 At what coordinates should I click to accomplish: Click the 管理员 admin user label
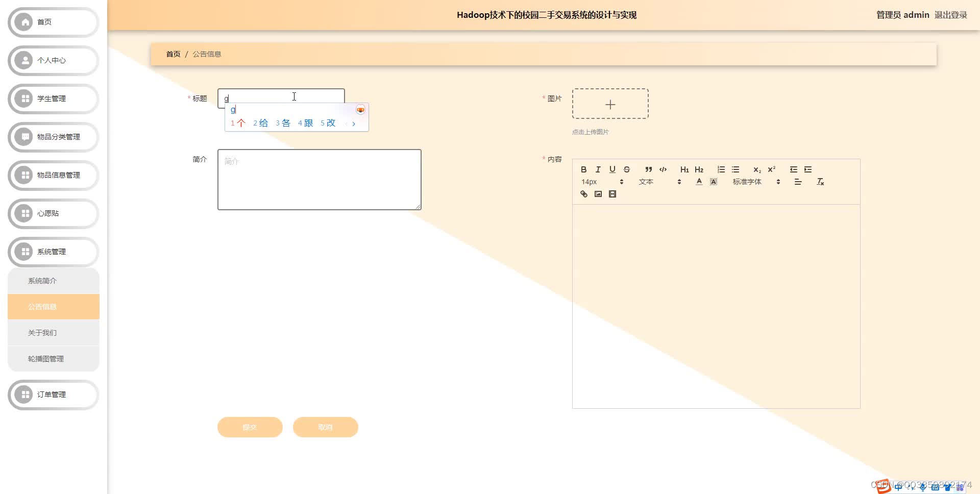point(902,15)
